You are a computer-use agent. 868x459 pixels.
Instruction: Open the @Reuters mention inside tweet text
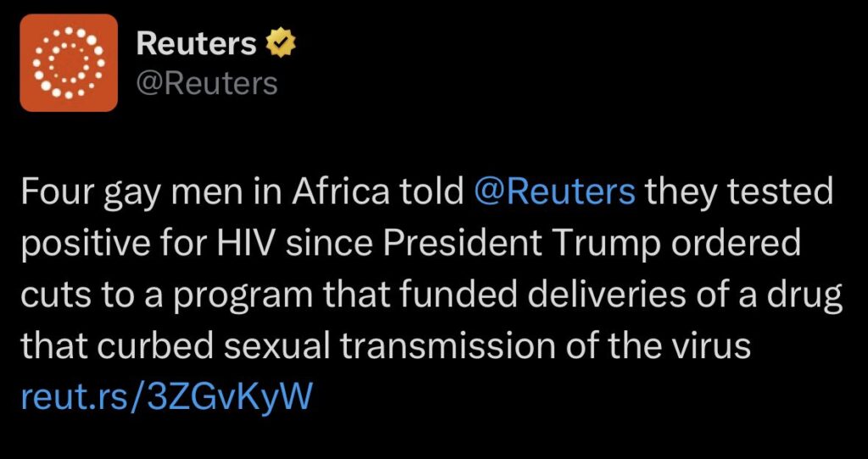555,193
